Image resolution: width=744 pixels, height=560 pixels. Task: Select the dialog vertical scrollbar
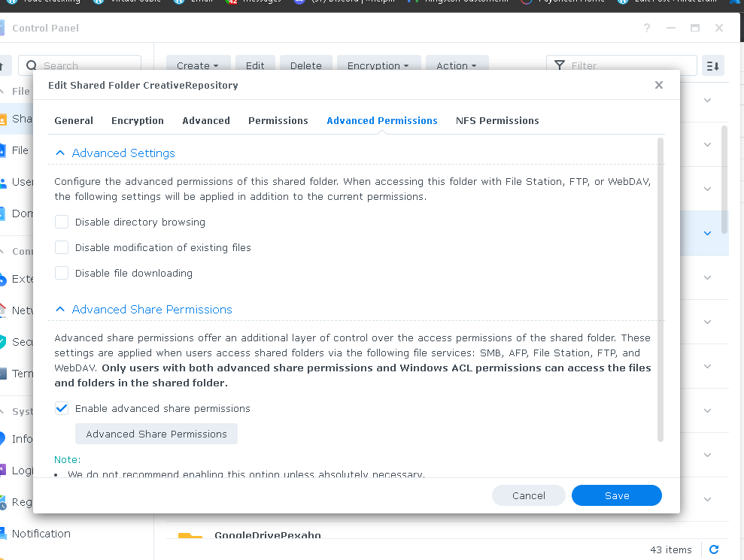pos(660,289)
